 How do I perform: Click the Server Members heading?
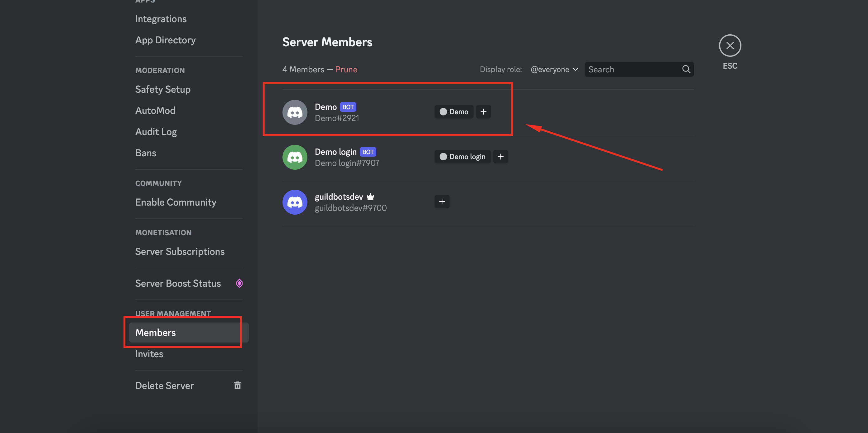(x=327, y=42)
